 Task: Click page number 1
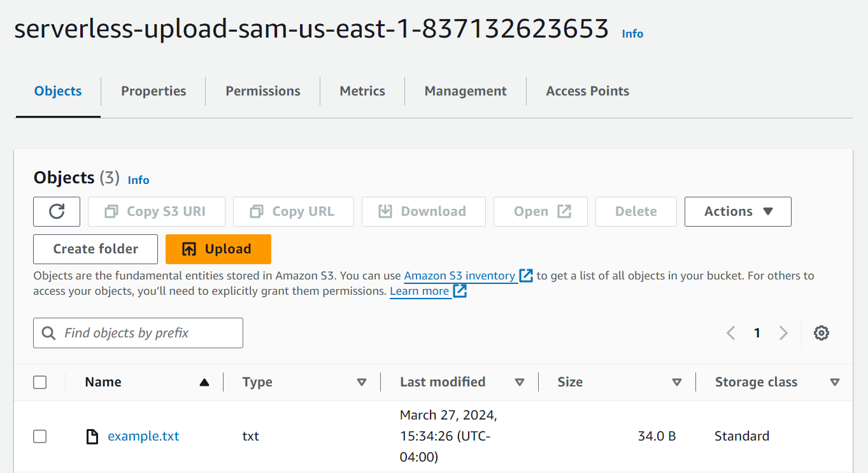(757, 333)
